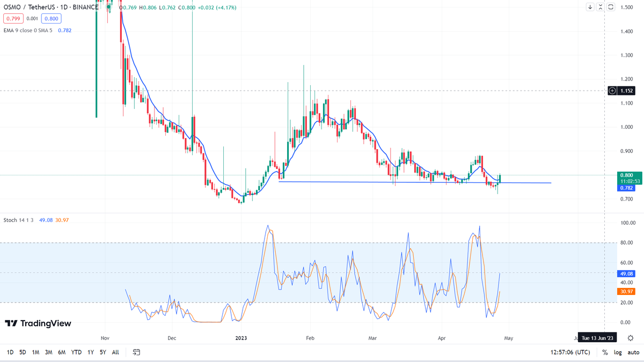Maximize the chart pane icon

tap(611, 7)
